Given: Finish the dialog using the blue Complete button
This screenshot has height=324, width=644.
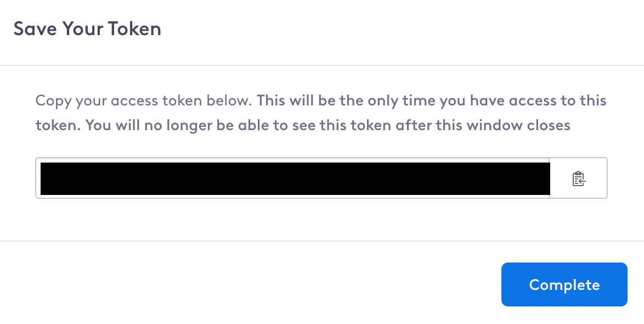Looking at the screenshot, I should [564, 284].
